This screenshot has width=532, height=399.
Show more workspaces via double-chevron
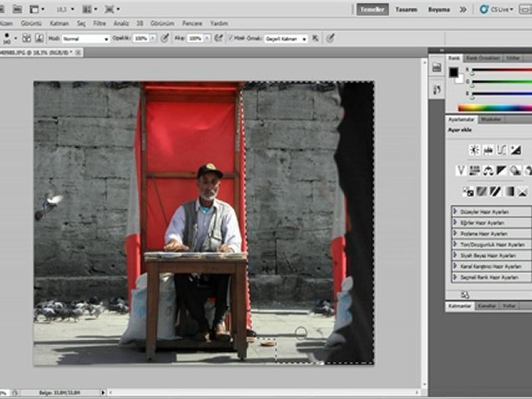point(463,9)
